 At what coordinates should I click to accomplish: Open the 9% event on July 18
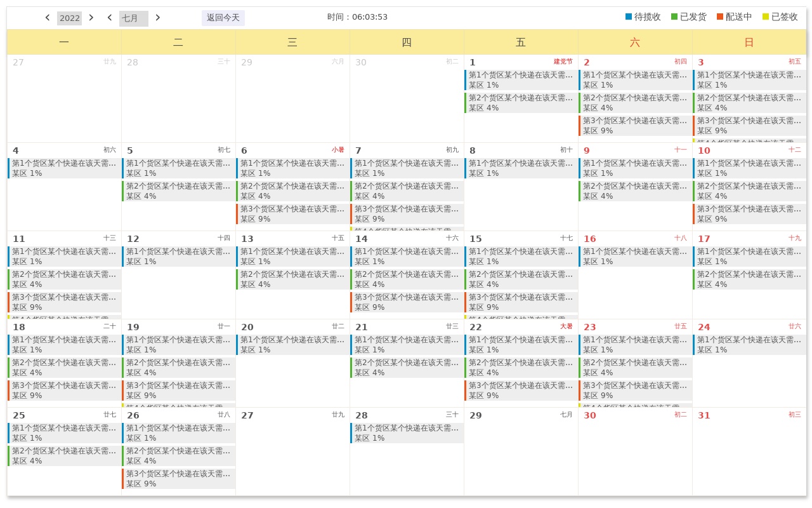tap(65, 391)
